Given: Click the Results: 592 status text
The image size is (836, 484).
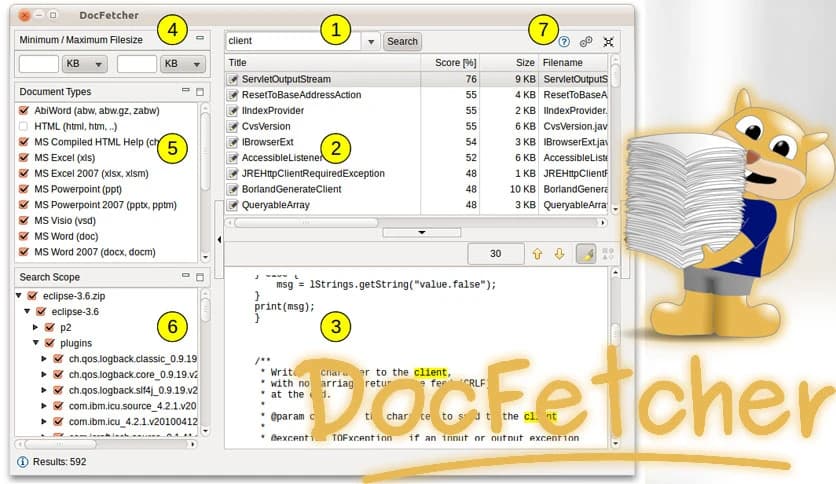Looking at the screenshot, I should point(60,462).
